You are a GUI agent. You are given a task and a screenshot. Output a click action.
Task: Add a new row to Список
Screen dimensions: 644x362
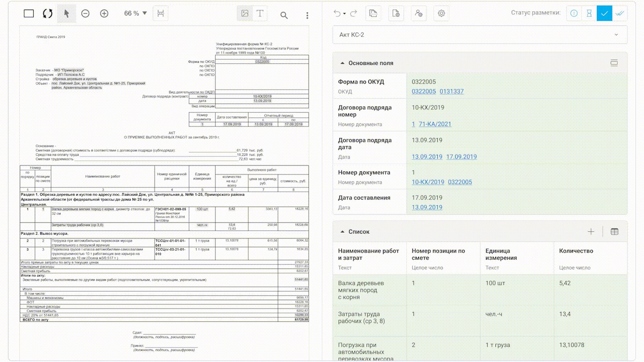(x=591, y=232)
